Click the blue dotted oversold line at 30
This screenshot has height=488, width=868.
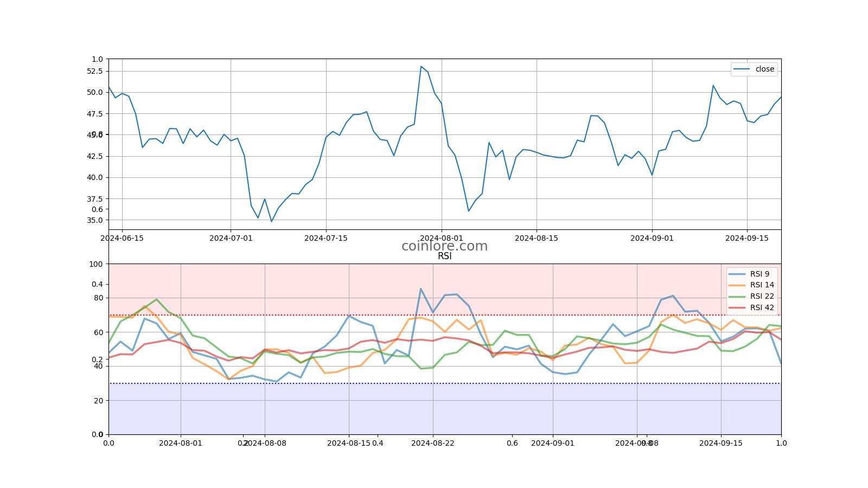pyautogui.click(x=445, y=383)
